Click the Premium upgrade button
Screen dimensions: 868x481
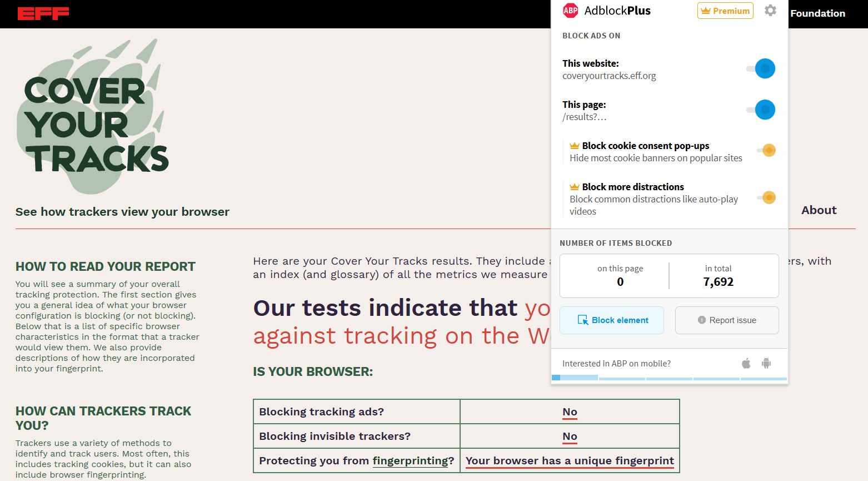pyautogui.click(x=725, y=11)
